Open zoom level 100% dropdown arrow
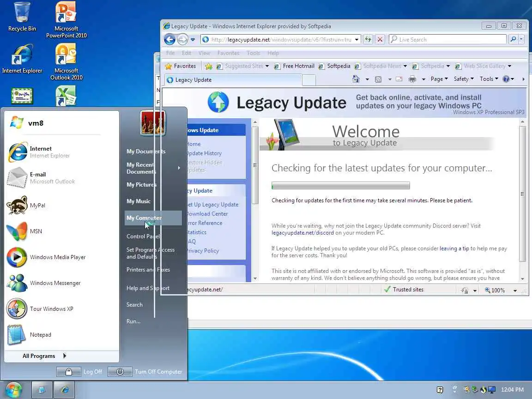 (515, 290)
